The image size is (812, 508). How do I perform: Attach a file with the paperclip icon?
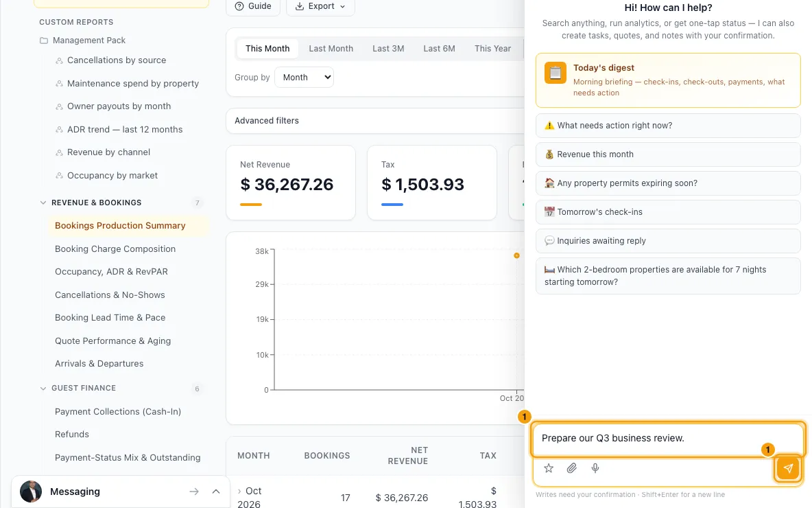(x=572, y=469)
